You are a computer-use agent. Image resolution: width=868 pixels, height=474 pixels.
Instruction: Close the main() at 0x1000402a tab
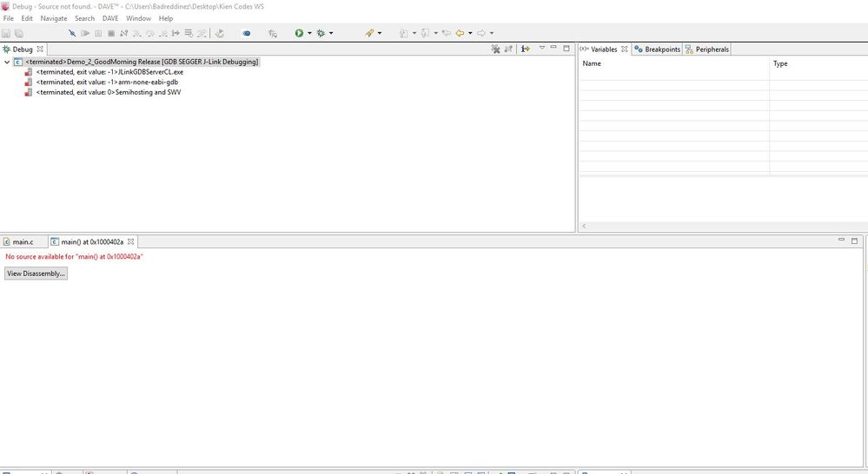pyautogui.click(x=130, y=241)
